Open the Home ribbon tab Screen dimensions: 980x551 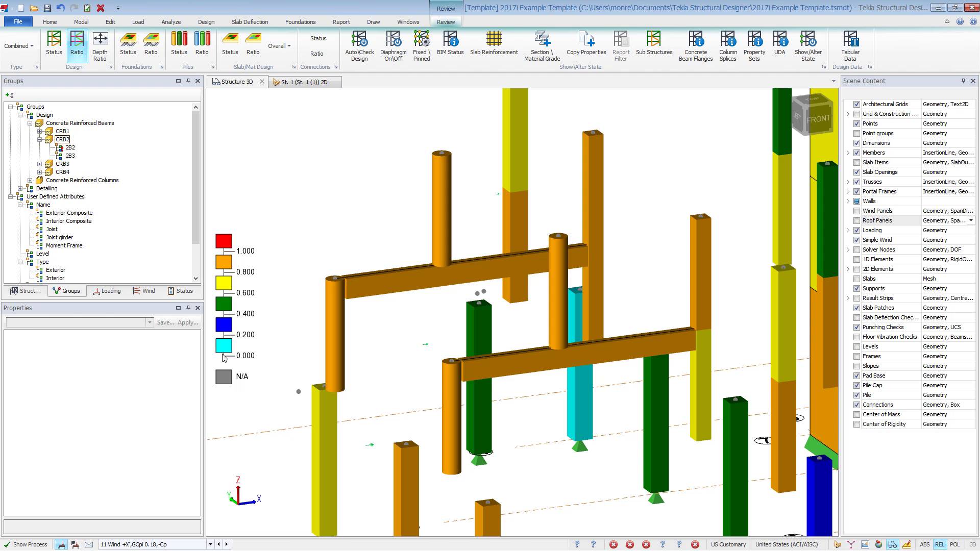50,22
